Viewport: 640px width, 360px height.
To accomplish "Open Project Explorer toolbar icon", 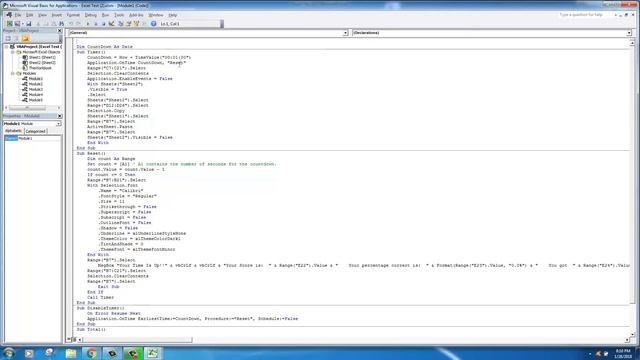I will point(120,24).
